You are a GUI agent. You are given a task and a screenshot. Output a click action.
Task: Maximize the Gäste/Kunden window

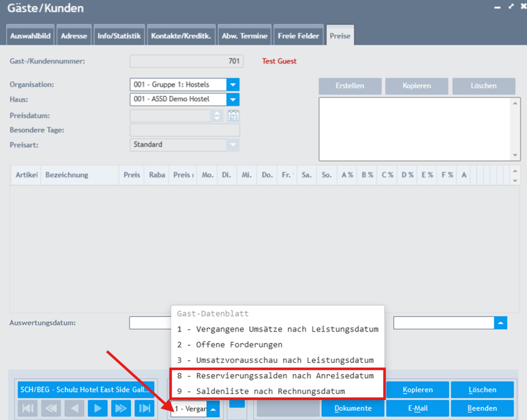tap(511, 7)
